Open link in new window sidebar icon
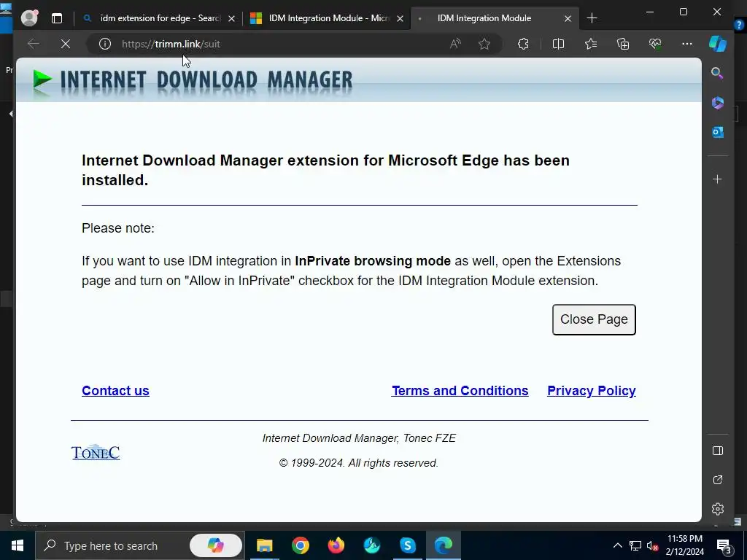 [718, 480]
